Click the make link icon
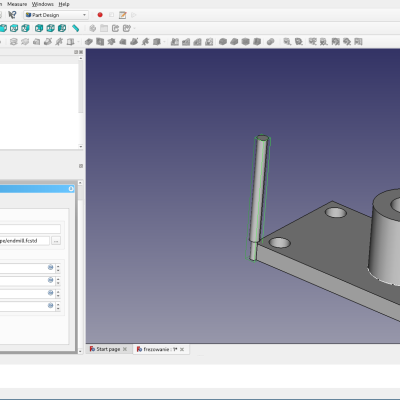The width and height of the screenshot is (400, 400). (115, 28)
